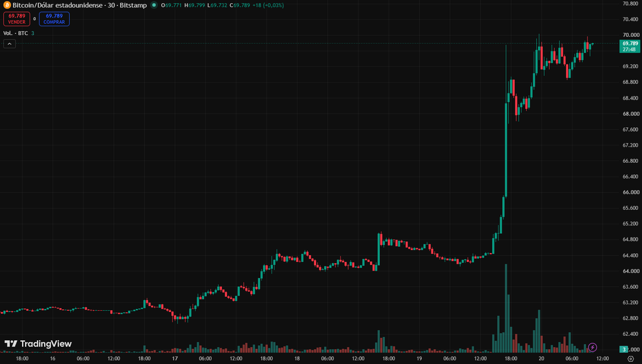The height and width of the screenshot is (364, 642).
Task: Click the volume legend value 3 beside BTC
Action: coord(33,33)
